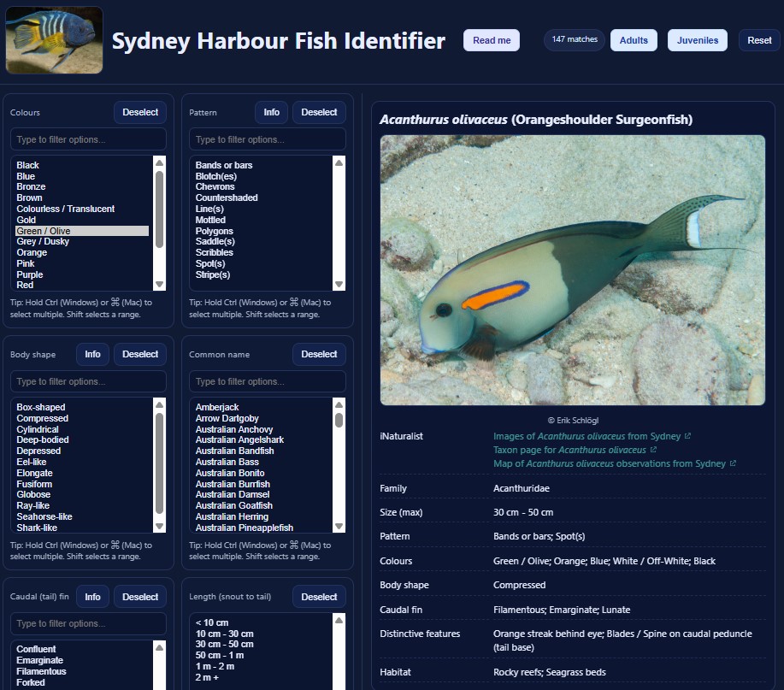Viewport: 784px width, 690px height.
Task: Select Bronze colour option
Action: (82, 186)
